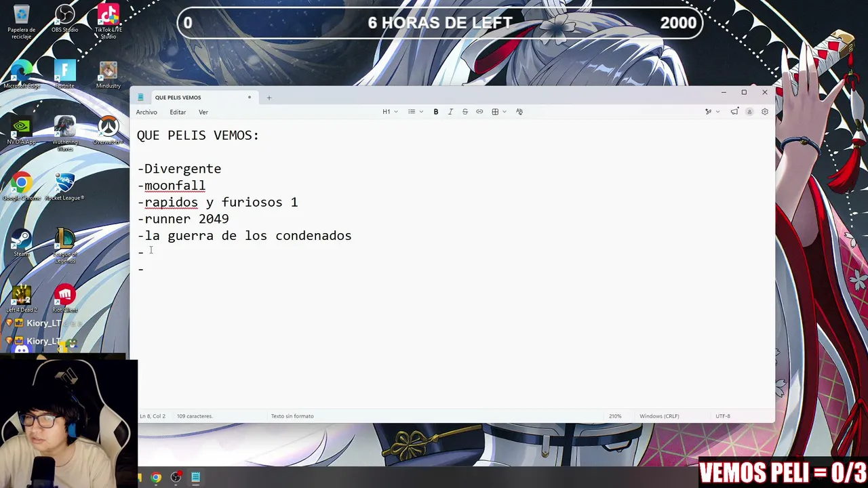This screenshot has width=868, height=488.
Task: Launch Wuthering Waves shortcut
Action: coord(64,133)
